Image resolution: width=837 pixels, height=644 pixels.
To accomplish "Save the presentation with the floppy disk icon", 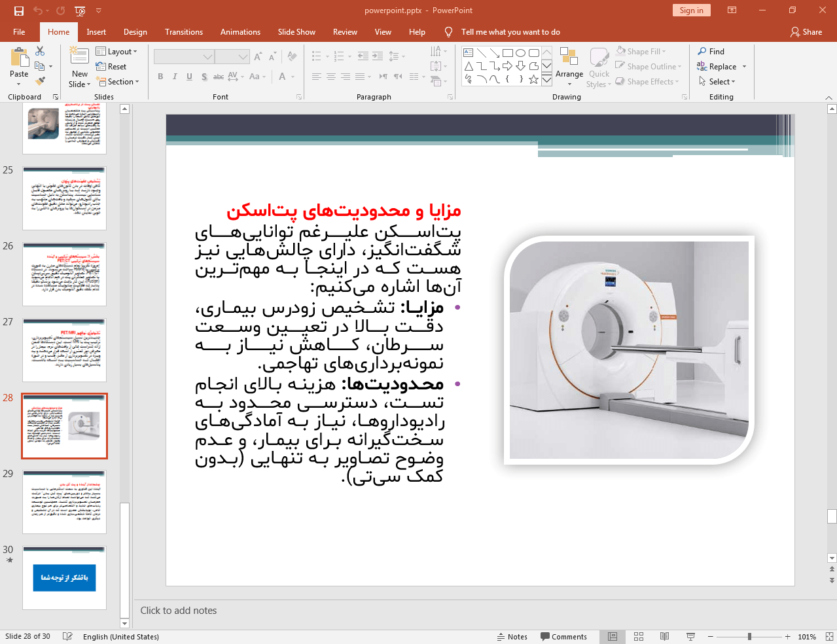I will [x=19, y=10].
